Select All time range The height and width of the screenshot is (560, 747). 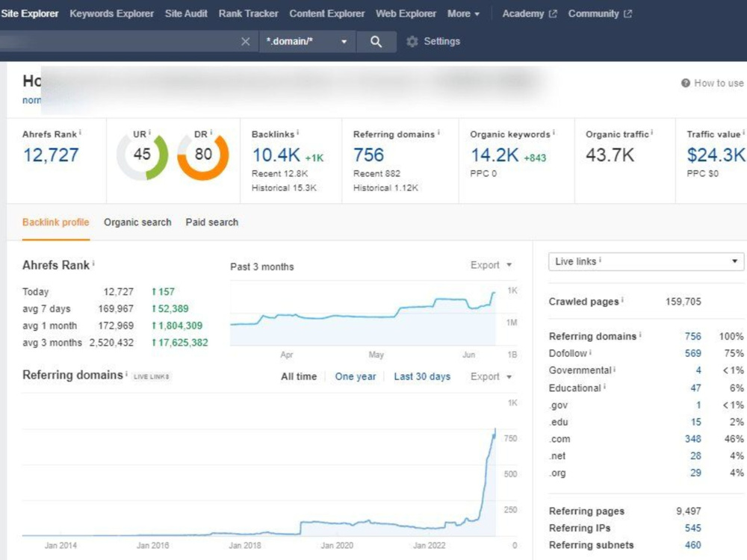click(x=299, y=376)
